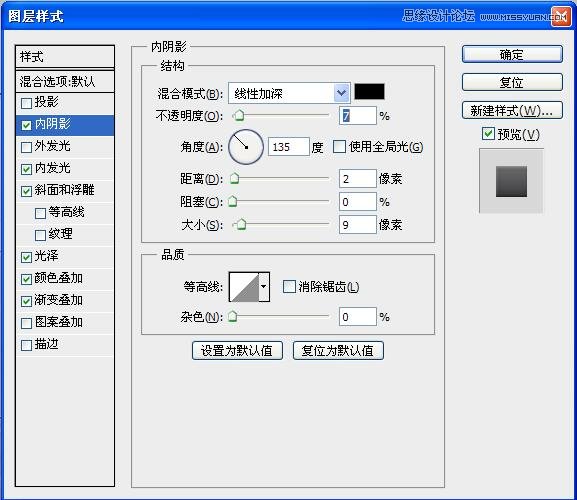The image size is (577, 500).
Task: Click the 阻塞 percent input field
Action: (x=358, y=202)
